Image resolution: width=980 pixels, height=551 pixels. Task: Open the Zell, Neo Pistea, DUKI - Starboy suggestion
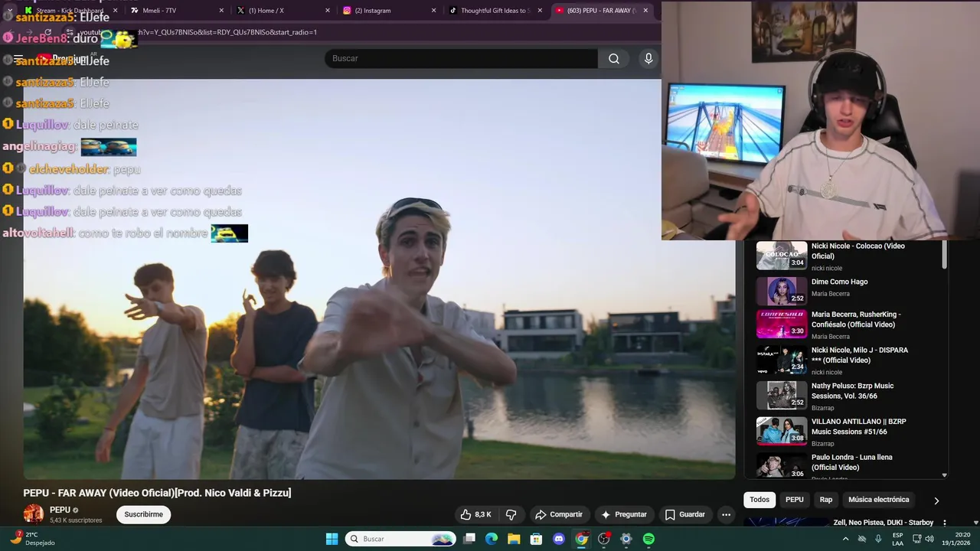[x=883, y=523]
